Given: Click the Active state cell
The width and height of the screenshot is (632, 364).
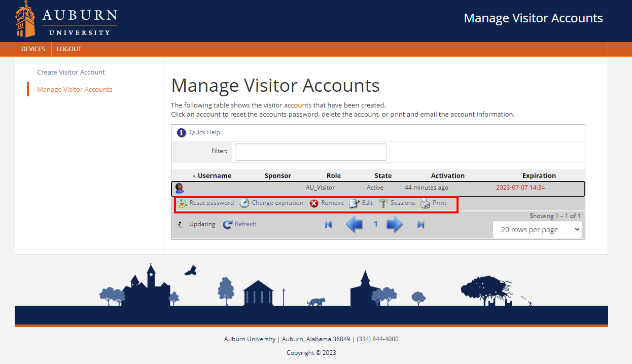Looking at the screenshot, I should [375, 188].
